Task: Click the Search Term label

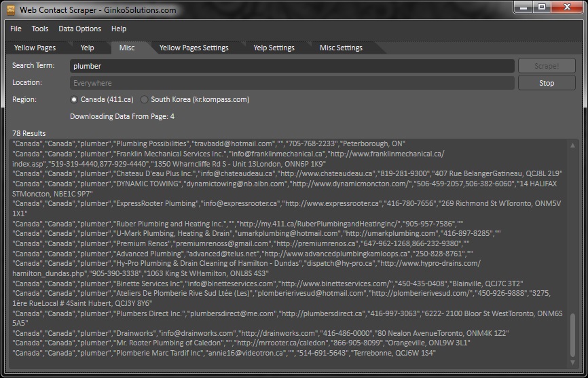Action: pos(33,65)
